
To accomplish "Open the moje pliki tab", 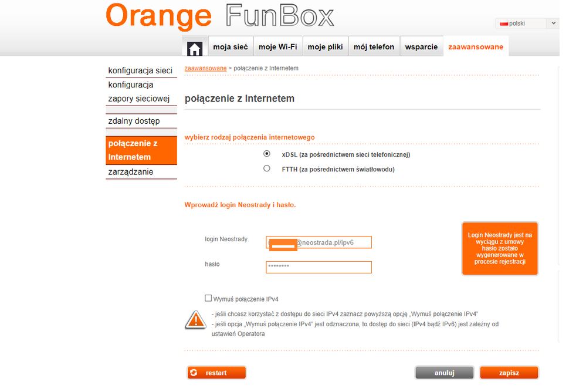I will (325, 46).
